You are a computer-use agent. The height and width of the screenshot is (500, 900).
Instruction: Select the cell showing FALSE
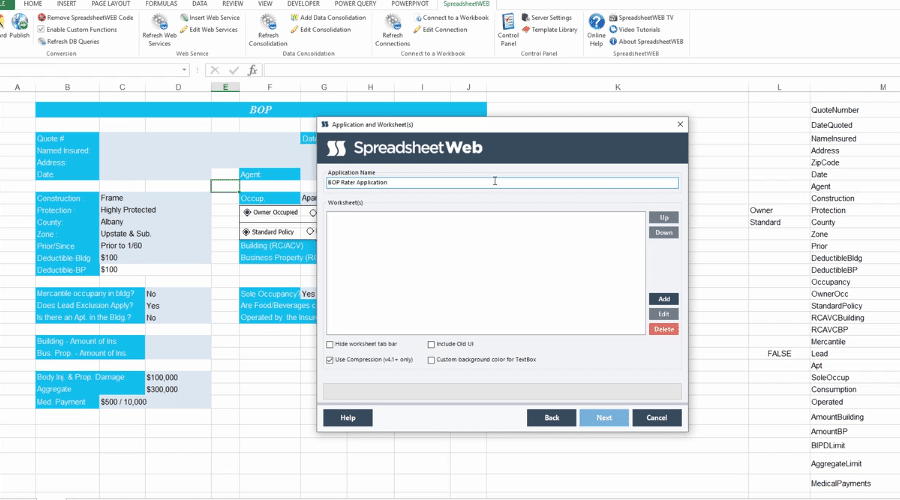779,354
